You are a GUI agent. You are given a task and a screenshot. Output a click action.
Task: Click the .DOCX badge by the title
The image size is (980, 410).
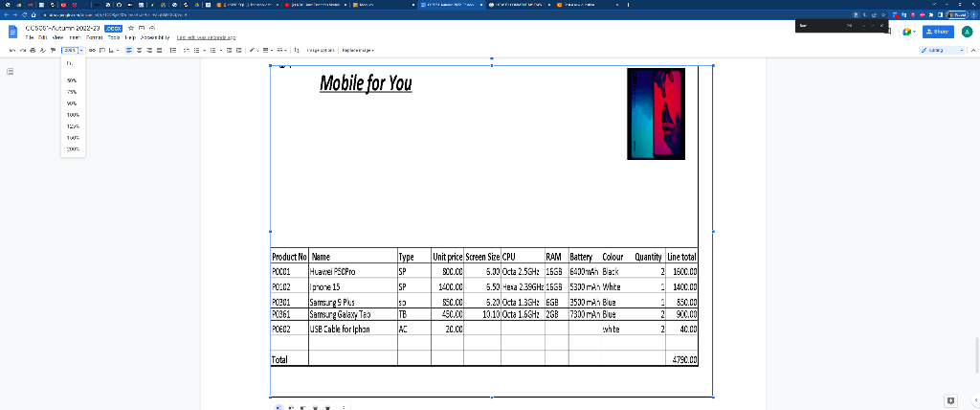coord(114,28)
